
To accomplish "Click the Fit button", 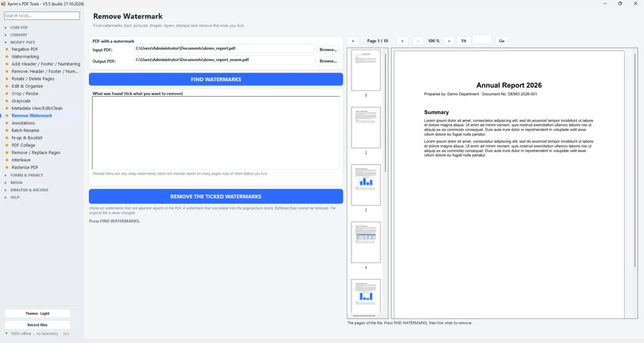I will pos(464,41).
